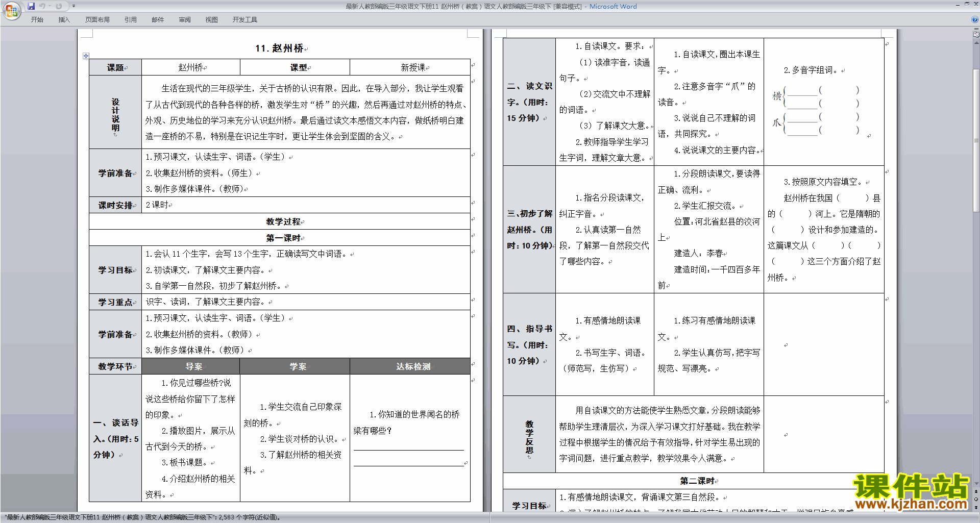Image resolution: width=980 pixels, height=523 pixels.
Task: Go to next page double-arrow button
Action: pos(976,507)
